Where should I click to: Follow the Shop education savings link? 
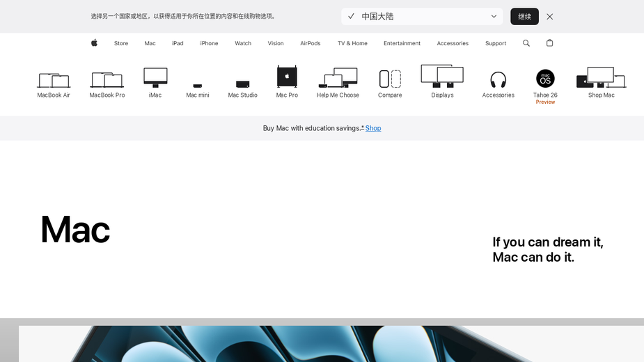click(x=373, y=128)
